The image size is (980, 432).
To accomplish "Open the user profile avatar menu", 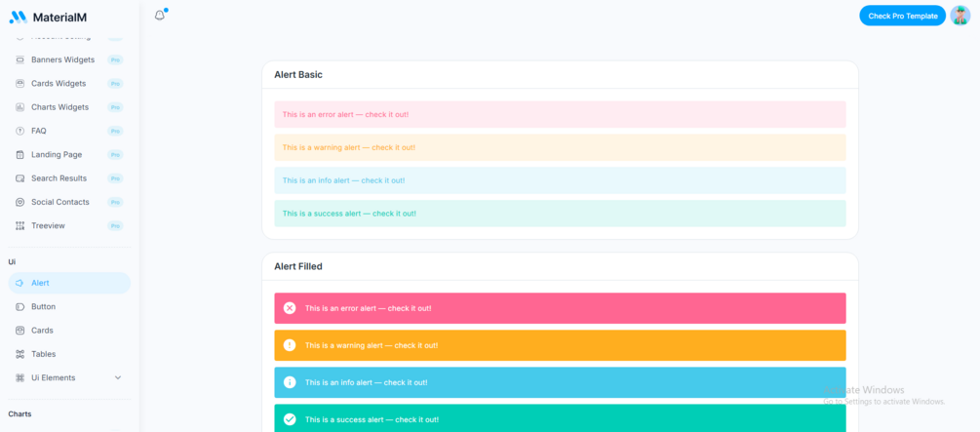I will coord(960,16).
